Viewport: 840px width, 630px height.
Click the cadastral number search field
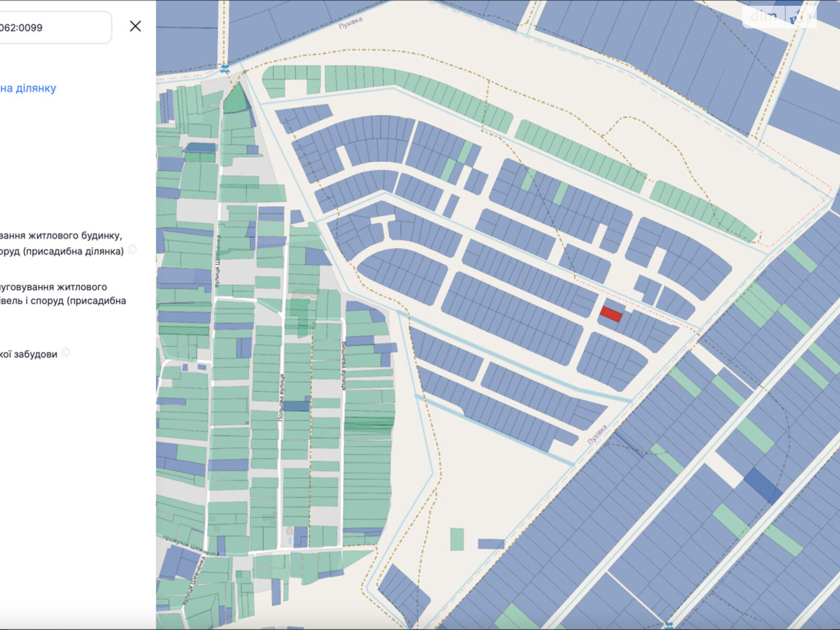tap(52, 27)
